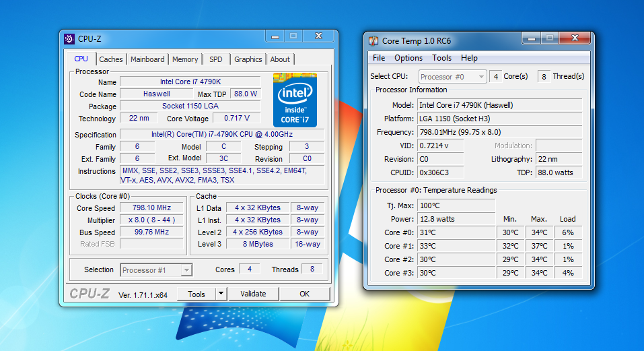Close the Core Temp window
The image size is (644, 351).
pyautogui.click(x=575, y=38)
